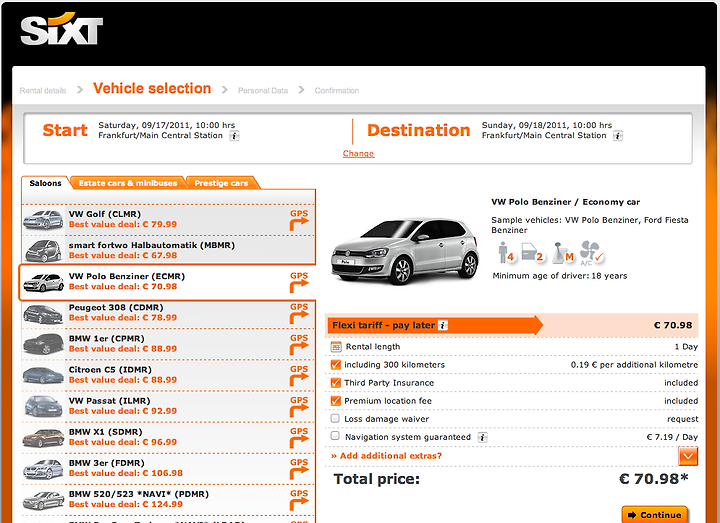This screenshot has height=523, width=720.
Task: Switch to Estate cars & minibuses tab
Action: tap(128, 183)
